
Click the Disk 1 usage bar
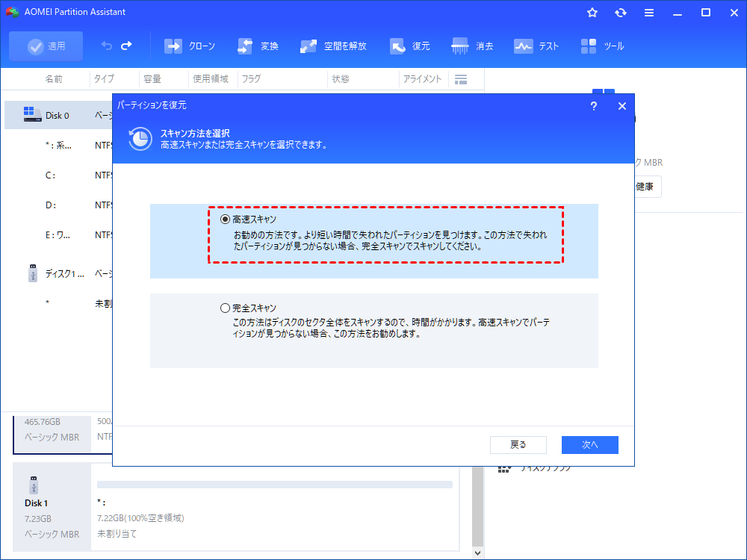(274, 485)
